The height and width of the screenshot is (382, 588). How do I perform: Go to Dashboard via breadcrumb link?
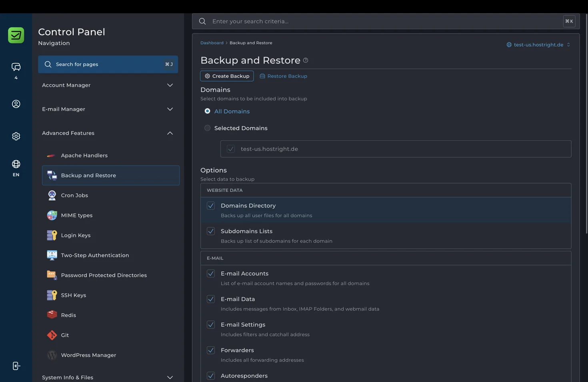point(212,43)
